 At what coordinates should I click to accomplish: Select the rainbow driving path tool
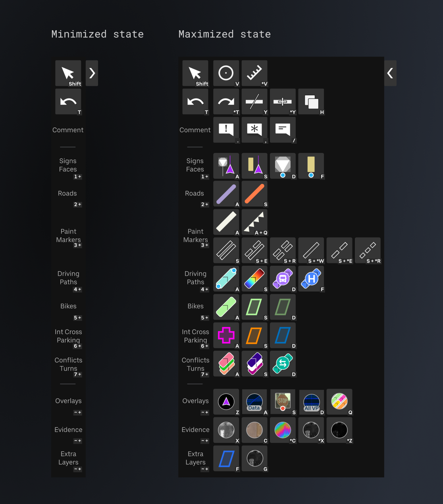point(254,278)
